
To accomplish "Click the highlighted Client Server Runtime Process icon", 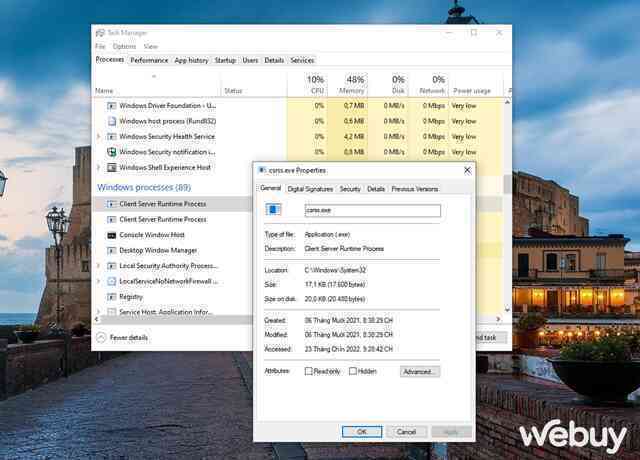I will tap(111, 204).
